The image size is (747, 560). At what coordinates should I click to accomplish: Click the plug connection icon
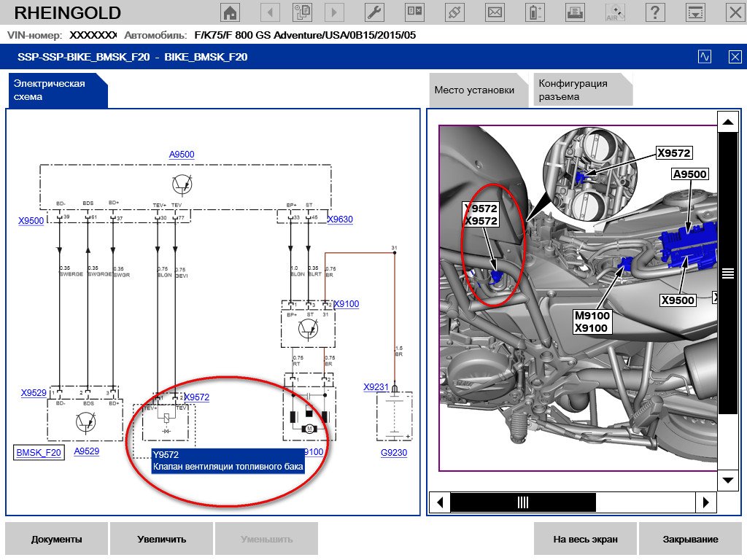(x=454, y=12)
